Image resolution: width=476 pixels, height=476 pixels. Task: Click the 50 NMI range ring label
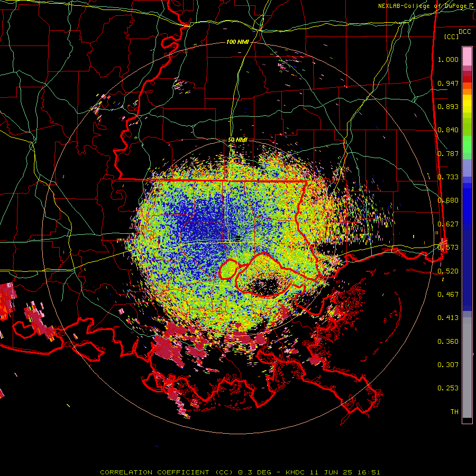click(x=237, y=140)
